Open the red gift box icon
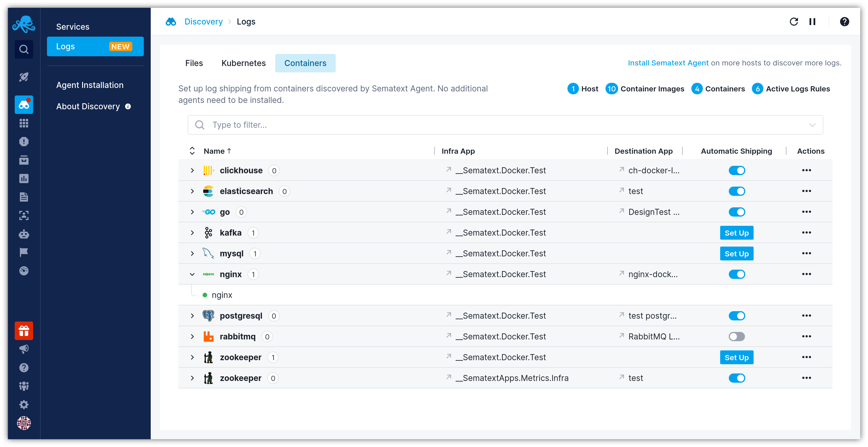This screenshot has height=447, width=868. coord(24,331)
